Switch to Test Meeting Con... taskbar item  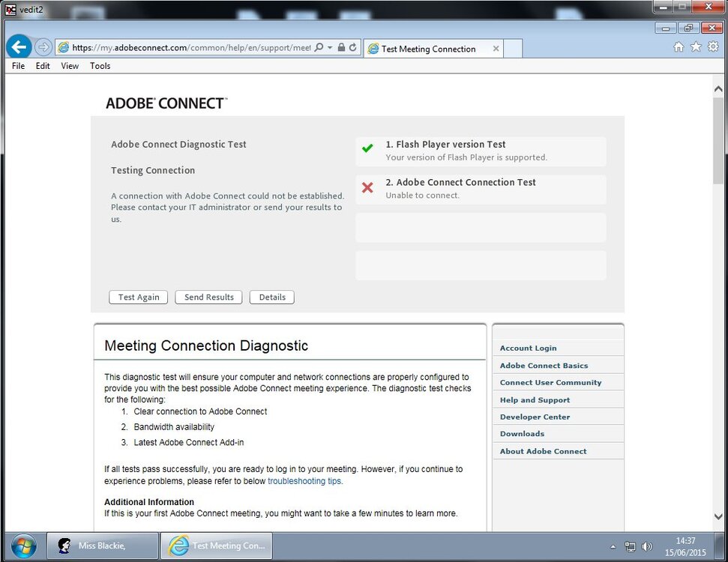click(x=217, y=546)
